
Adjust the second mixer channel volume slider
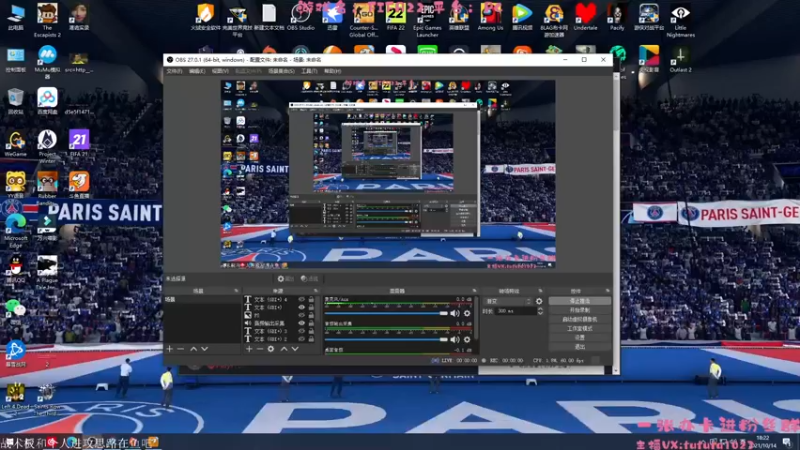click(x=386, y=339)
